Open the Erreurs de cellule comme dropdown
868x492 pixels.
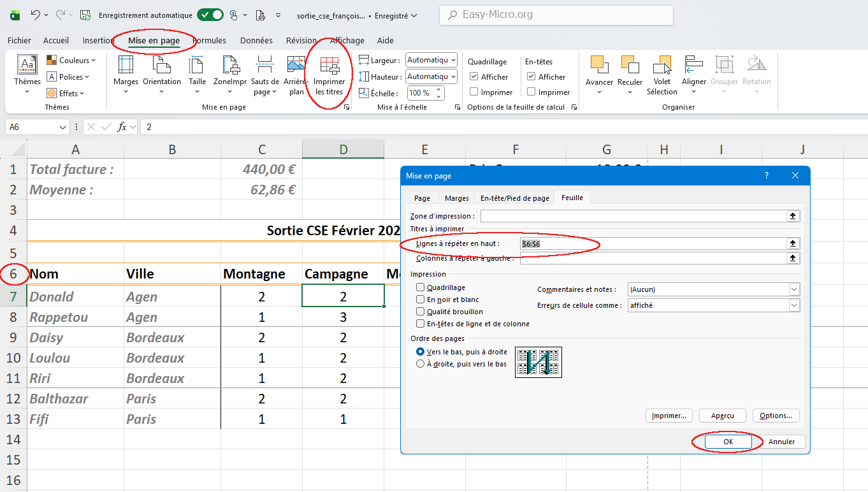[793, 305]
